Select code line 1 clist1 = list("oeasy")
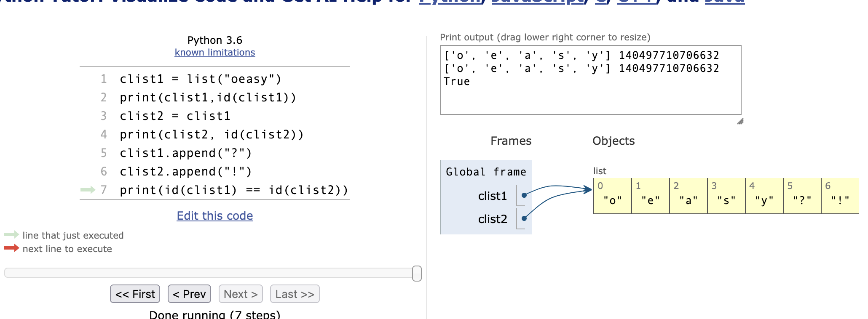 201,79
